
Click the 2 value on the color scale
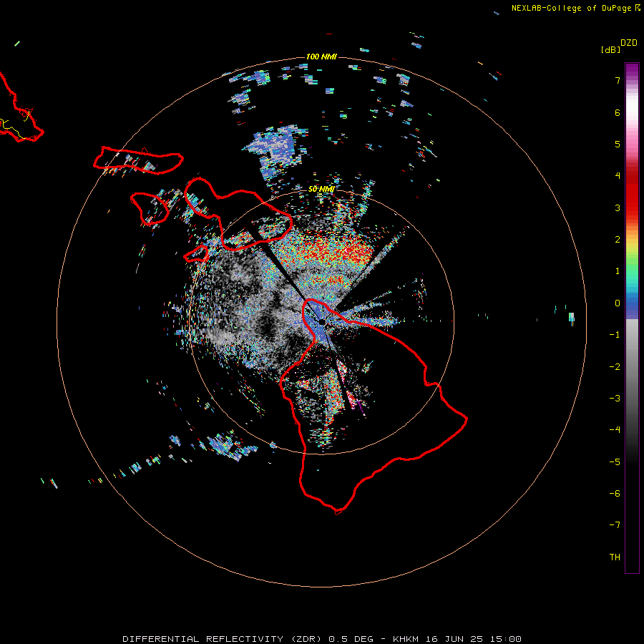(x=618, y=240)
